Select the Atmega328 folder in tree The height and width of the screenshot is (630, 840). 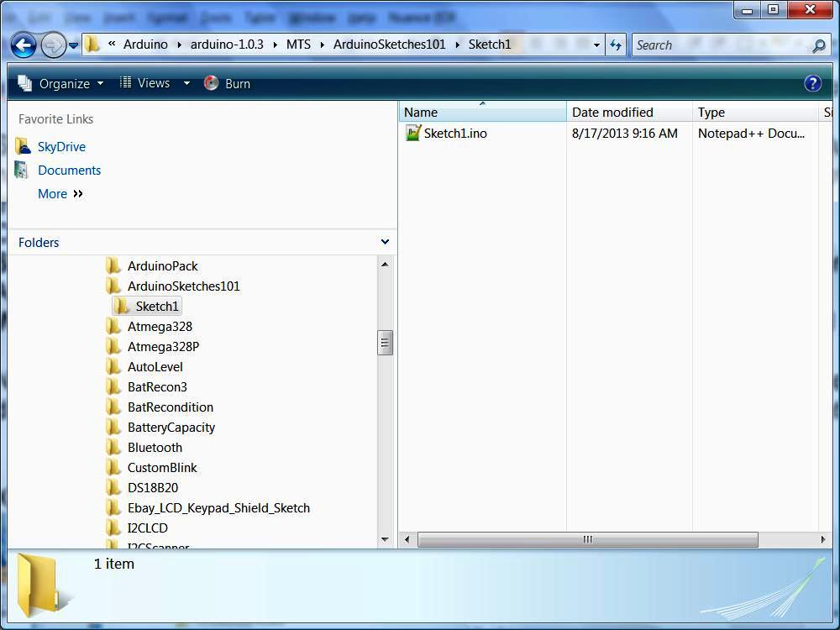coord(160,326)
